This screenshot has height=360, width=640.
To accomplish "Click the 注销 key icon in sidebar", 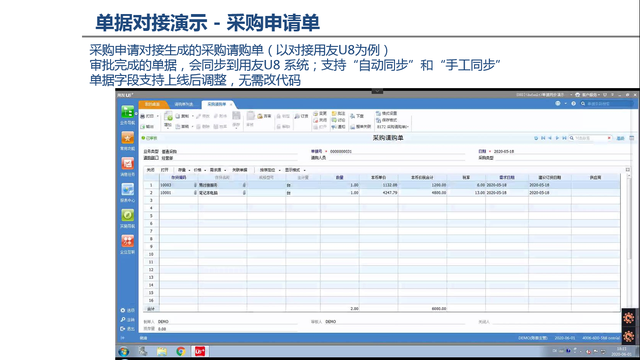I will pos(122,320).
